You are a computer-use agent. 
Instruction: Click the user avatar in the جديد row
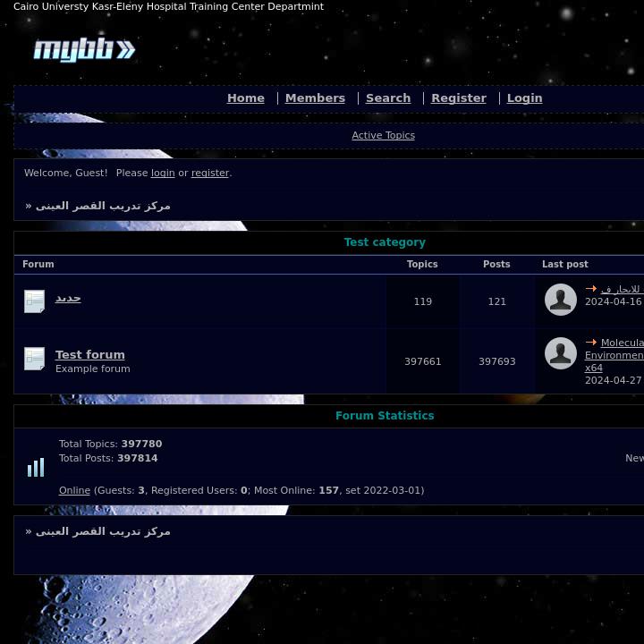coord(561,300)
